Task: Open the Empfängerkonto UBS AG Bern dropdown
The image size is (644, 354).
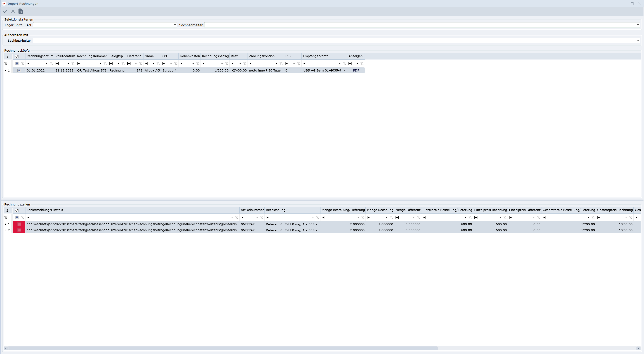Action: click(x=345, y=70)
